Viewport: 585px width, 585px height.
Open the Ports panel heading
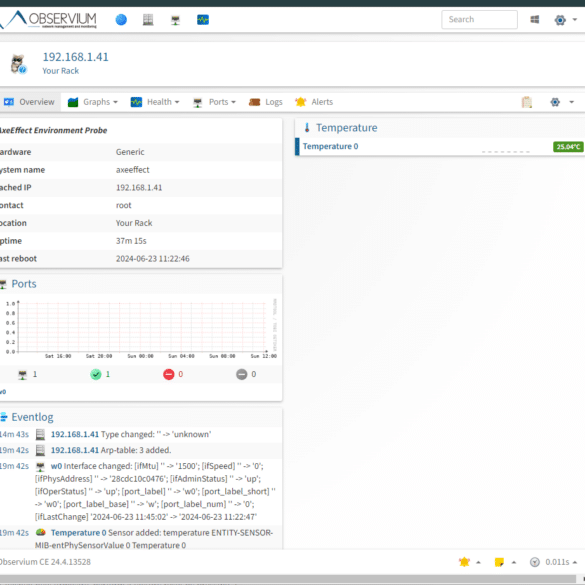24,284
